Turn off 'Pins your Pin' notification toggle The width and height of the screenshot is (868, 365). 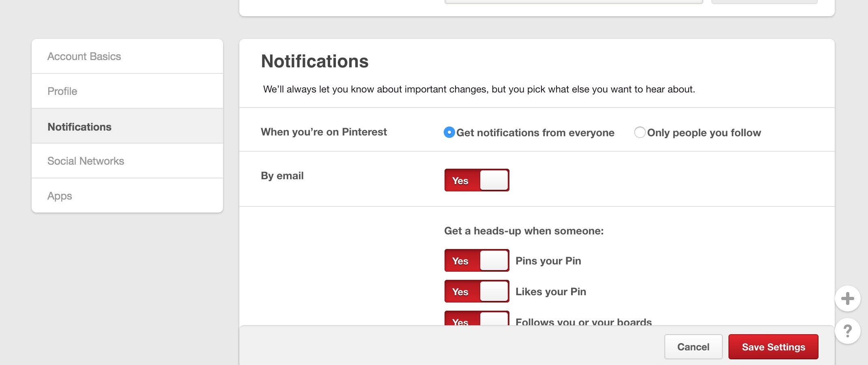click(477, 260)
